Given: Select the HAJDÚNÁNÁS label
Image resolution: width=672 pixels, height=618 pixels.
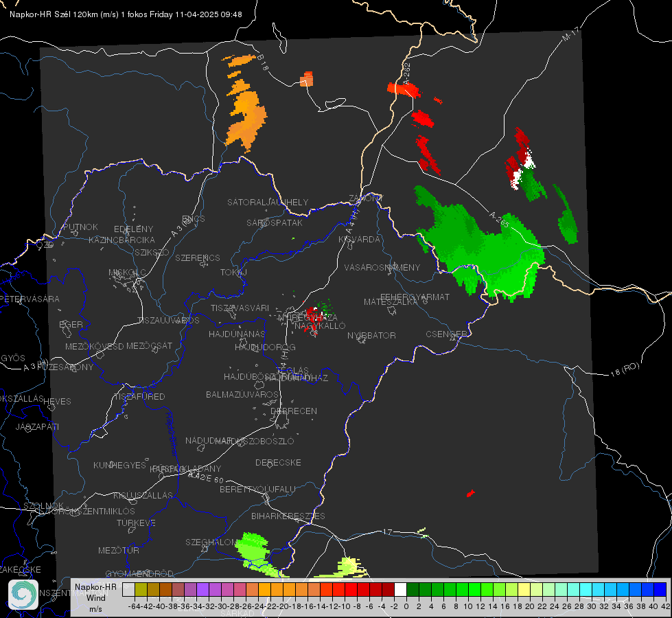Looking at the screenshot, I should pyautogui.click(x=237, y=334).
